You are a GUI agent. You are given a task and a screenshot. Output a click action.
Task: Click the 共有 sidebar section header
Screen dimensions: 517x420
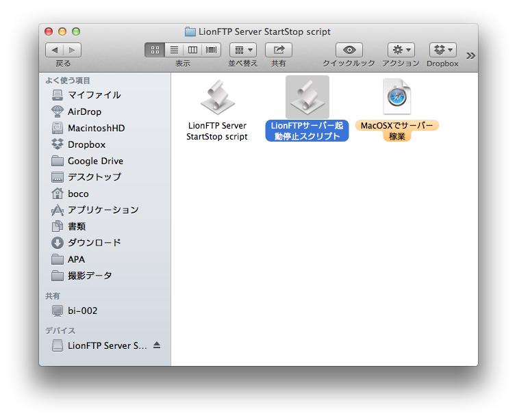[53, 296]
